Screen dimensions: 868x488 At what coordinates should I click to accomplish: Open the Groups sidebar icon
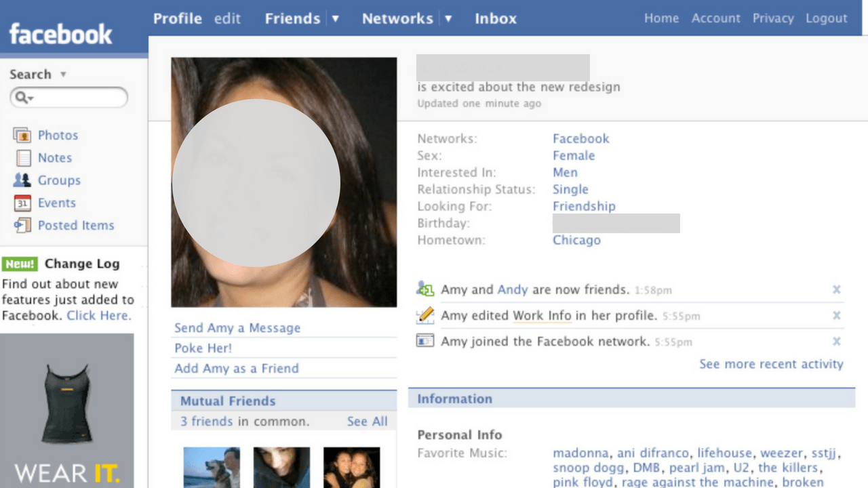click(x=22, y=180)
